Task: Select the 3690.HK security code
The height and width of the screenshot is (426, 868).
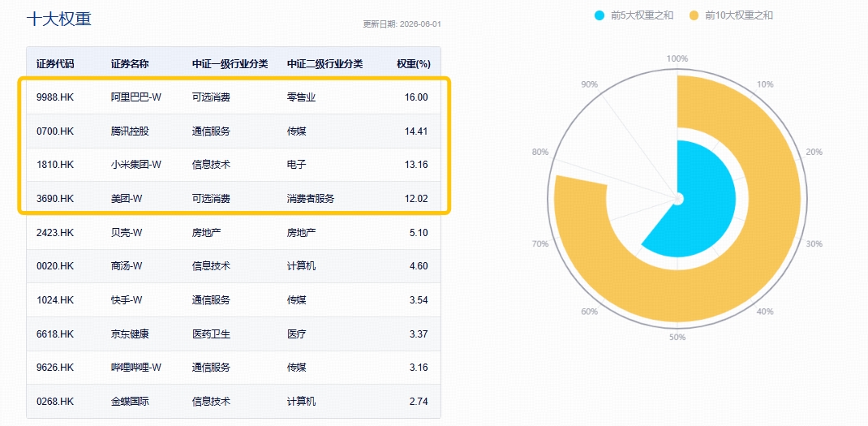Action: click(x=55, y=198)
